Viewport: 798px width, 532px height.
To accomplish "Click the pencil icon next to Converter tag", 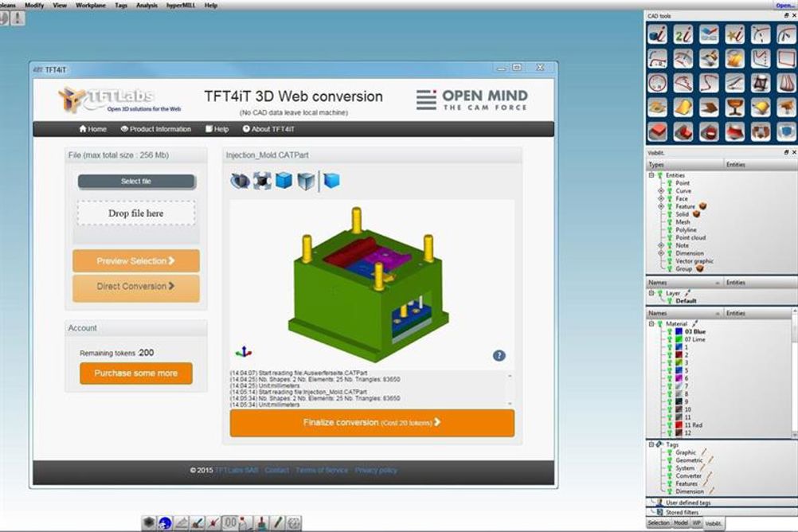I will coord(709,476).
